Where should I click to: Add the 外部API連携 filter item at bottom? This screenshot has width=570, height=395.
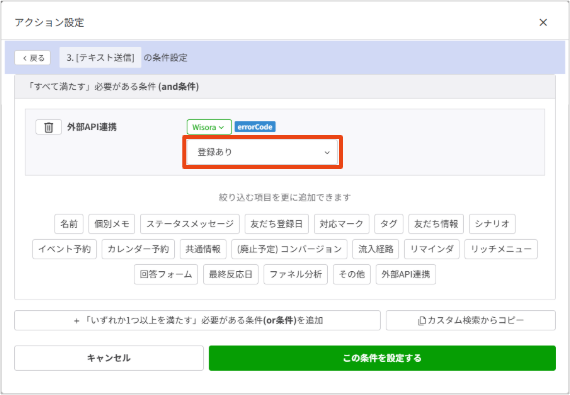[x=406, y=274]
